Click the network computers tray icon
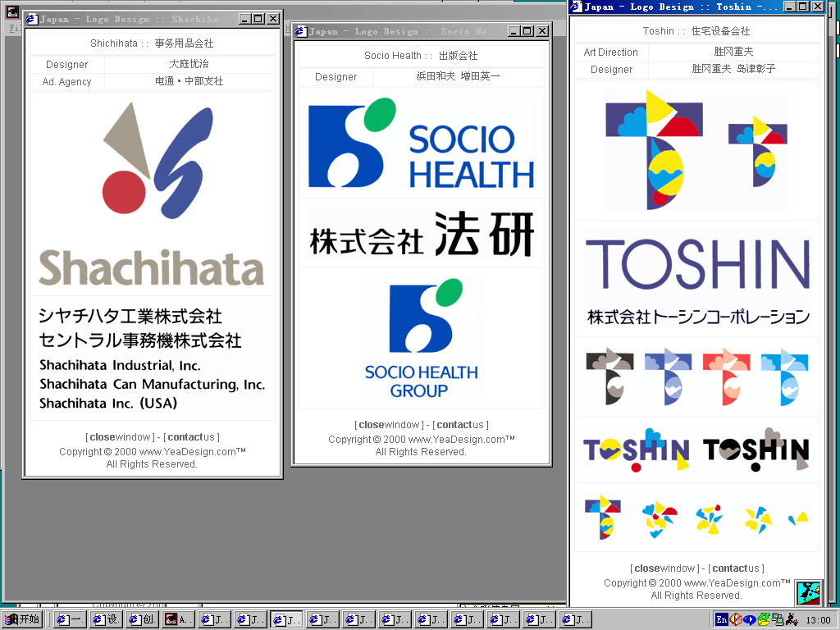Image resolution: width=840 pixels, height=630 pixels. click(778, 620)
